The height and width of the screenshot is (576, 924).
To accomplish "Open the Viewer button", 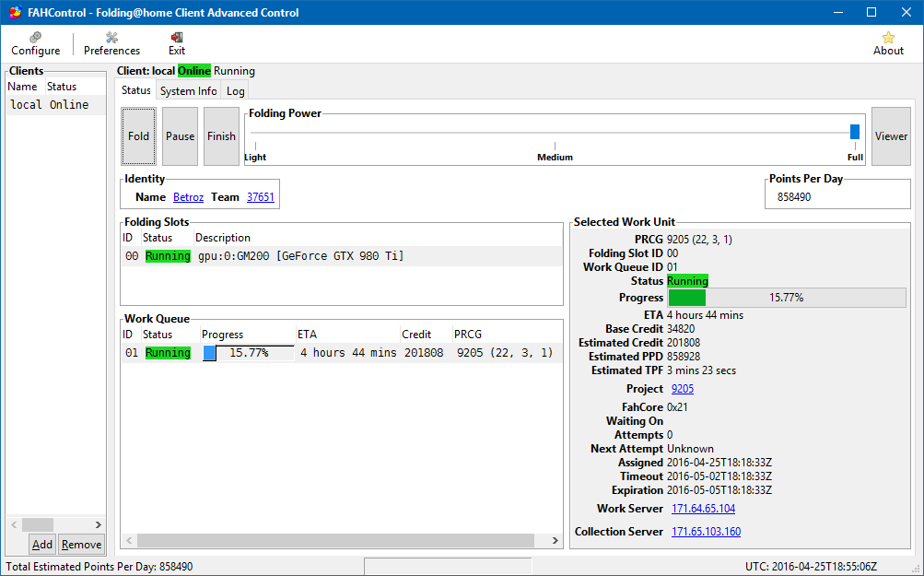I will point(891,136).
